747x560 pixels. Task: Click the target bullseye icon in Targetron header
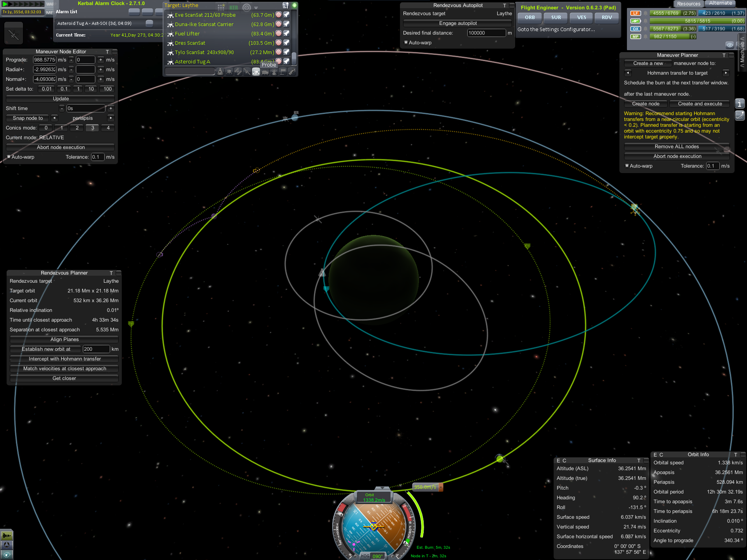click(246, 7)
